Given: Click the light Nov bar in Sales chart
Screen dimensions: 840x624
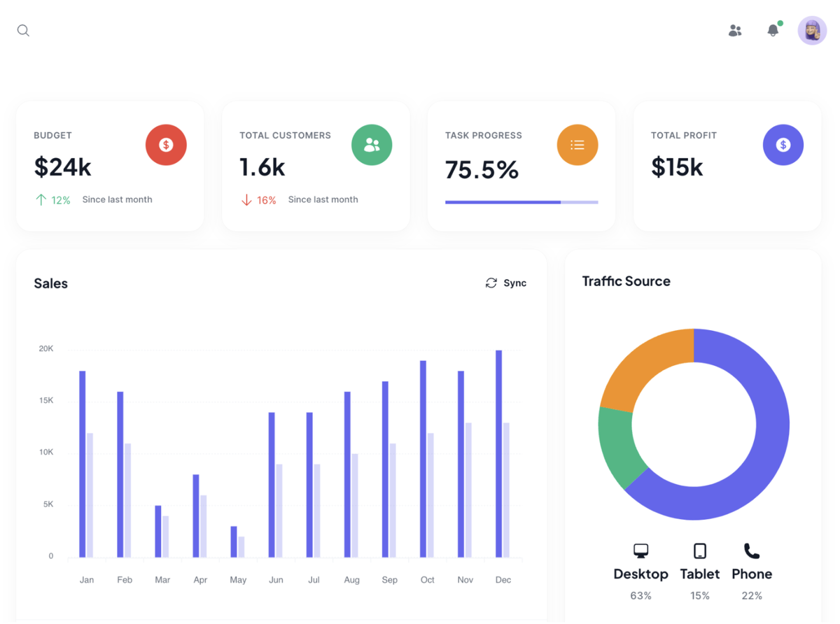Looking at the screenshot, I should click(468, 490).
